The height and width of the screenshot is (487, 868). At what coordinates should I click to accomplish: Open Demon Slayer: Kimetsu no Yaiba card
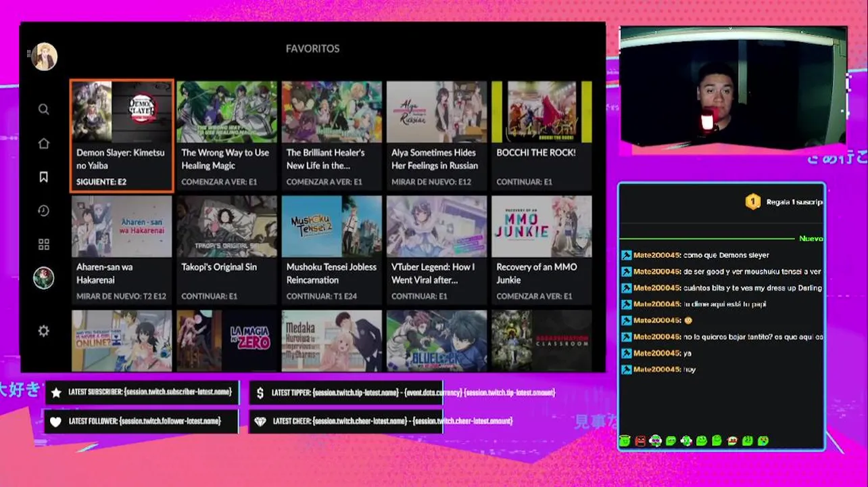coord(122,136)
